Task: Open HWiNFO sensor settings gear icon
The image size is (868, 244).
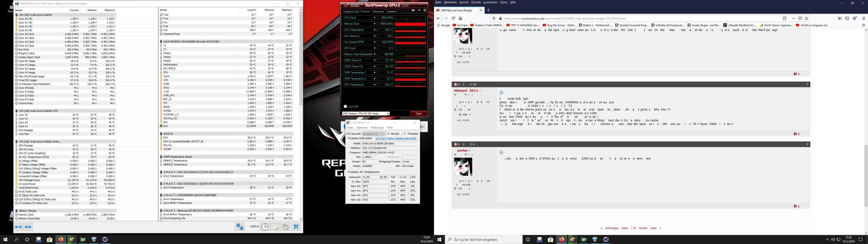Action: [x=286, y=227]
